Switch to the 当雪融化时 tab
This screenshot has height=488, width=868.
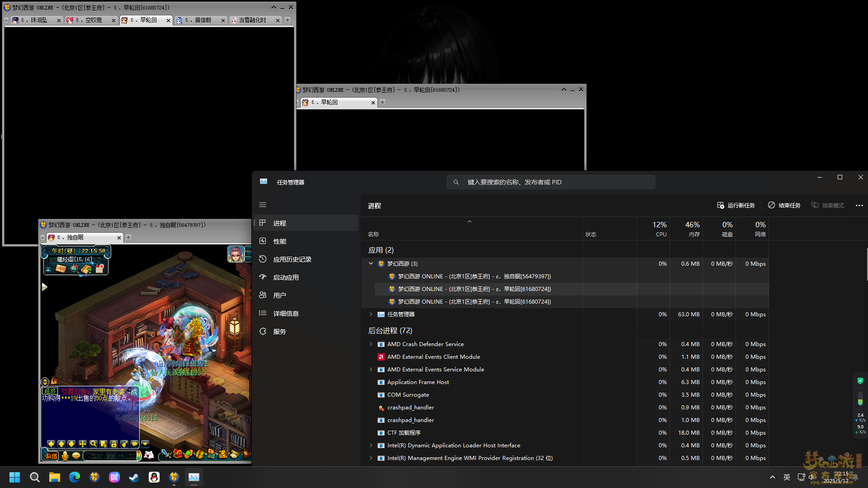[x=255, y=20]
